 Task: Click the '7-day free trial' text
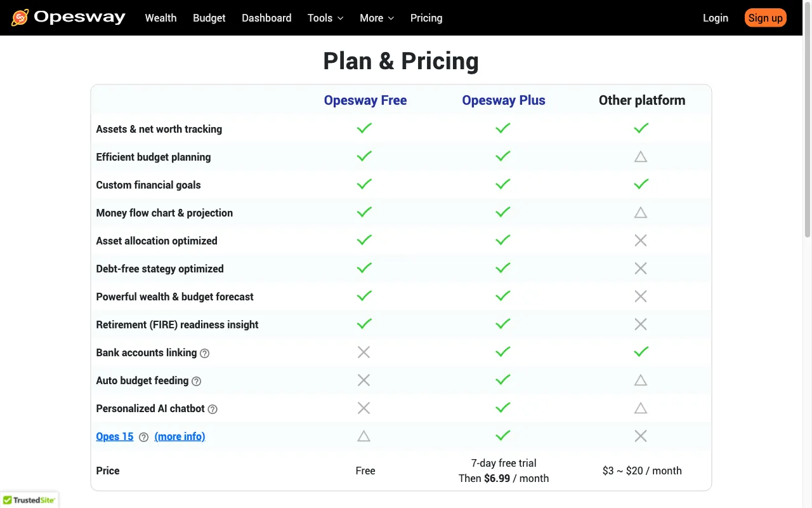click(x=504, y=463)
